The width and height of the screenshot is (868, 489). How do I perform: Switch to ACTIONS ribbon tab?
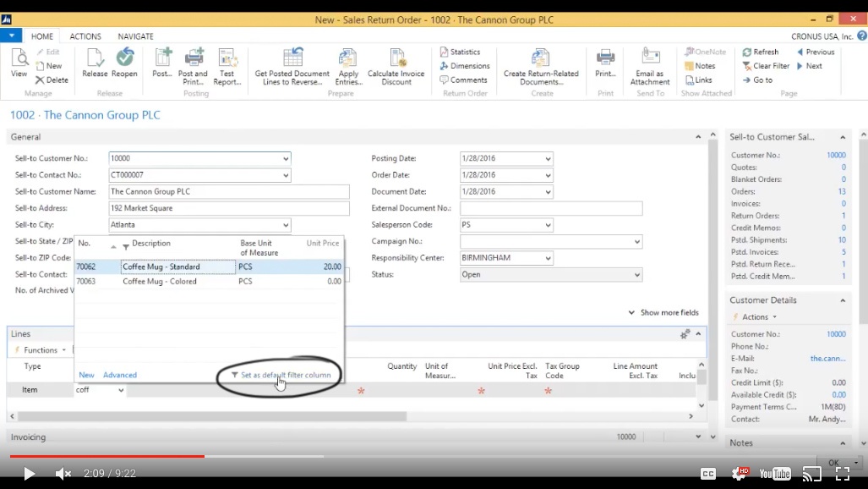[x=85, y=36]
